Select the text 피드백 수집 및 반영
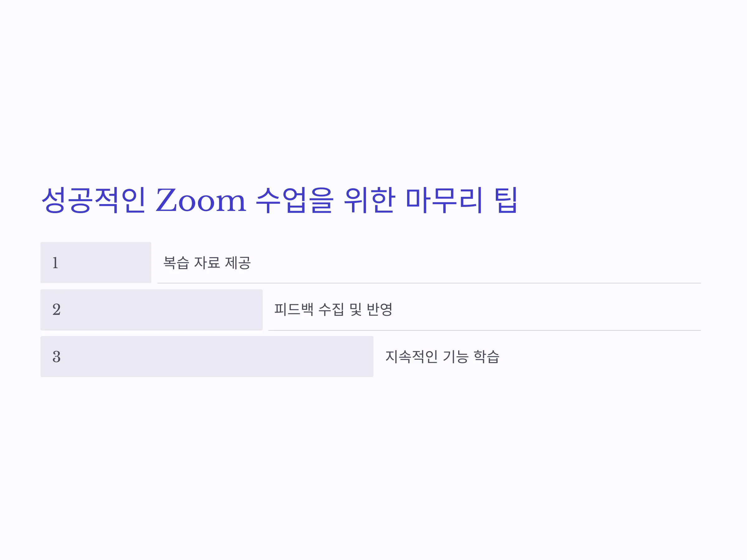 pos(333,309)
